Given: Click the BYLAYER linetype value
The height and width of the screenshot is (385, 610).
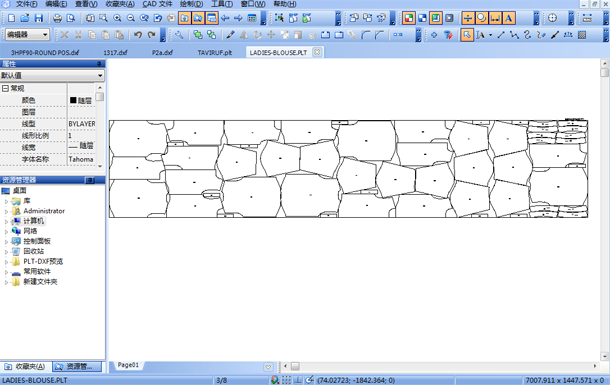Looking at the screenshot, I should click(82, 124).
